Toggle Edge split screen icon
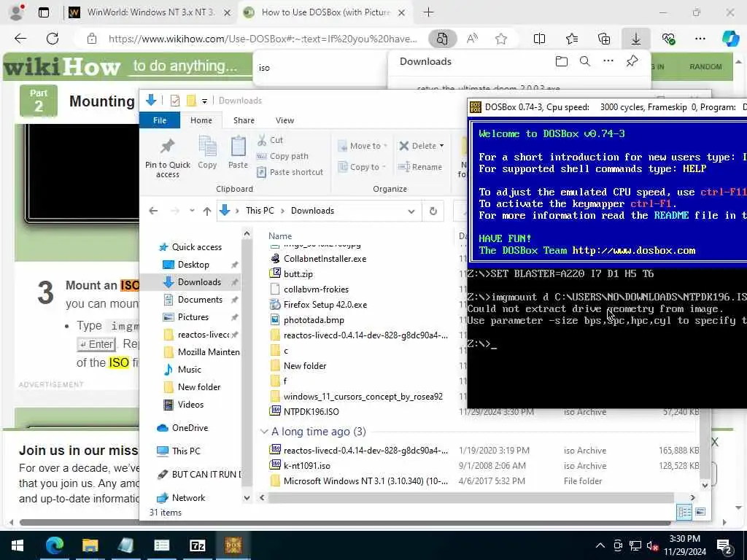 pyautogui.click(x=539, y=39)
